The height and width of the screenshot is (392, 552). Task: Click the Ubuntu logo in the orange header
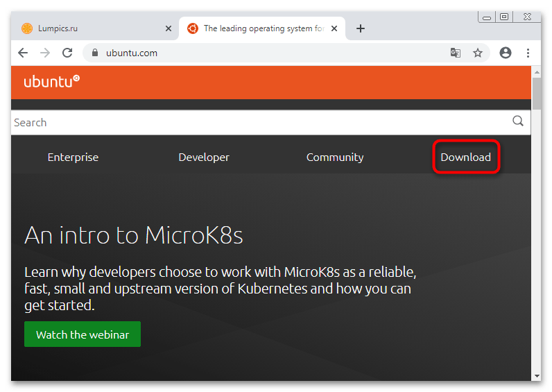tap(52, 81)
